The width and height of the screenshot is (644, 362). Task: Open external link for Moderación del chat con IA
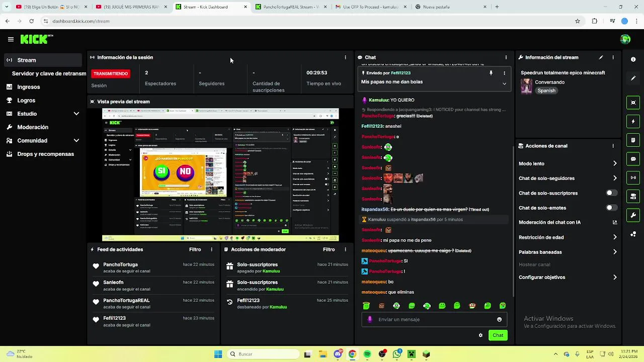point(614,222)
